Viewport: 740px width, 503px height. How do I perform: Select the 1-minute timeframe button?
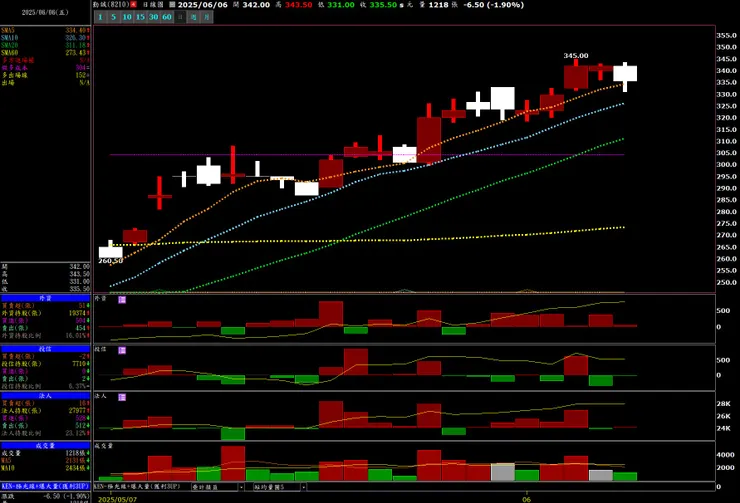tap(100, 17)
